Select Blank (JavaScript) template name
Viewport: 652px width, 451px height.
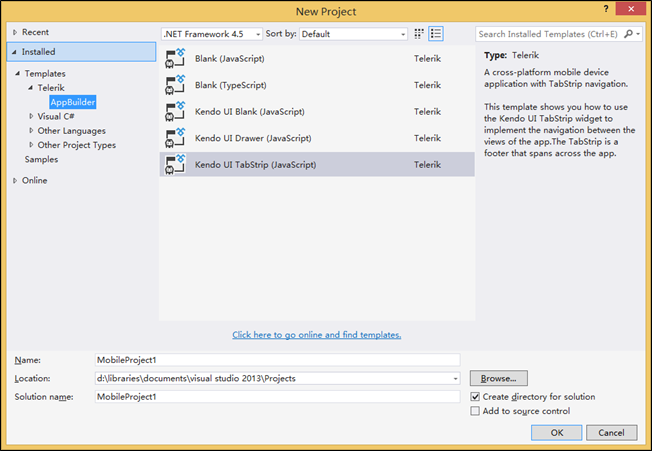[x=230, y=59]
